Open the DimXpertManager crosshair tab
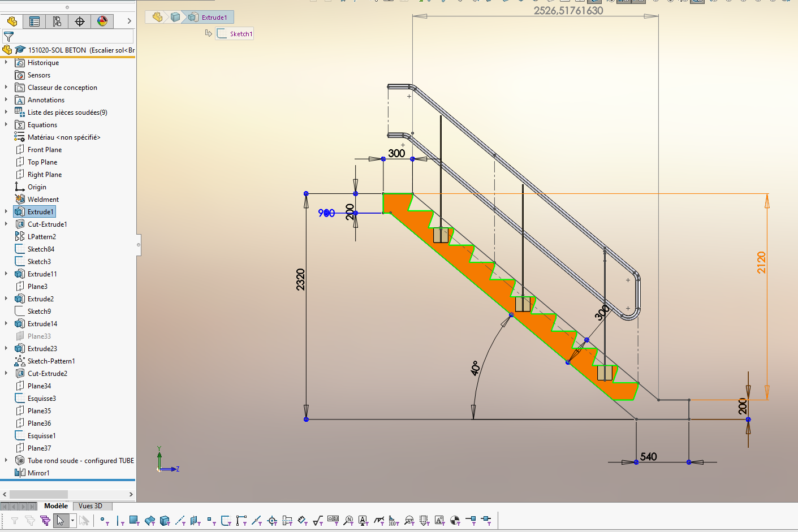The image size is (798, 532). pos(80,21)
